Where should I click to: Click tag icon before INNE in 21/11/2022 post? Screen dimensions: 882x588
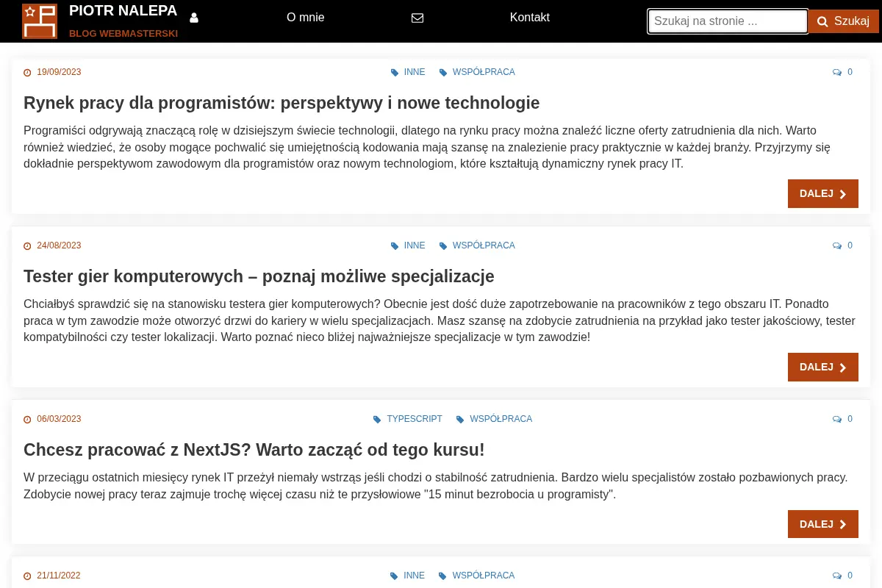[394, 576]
